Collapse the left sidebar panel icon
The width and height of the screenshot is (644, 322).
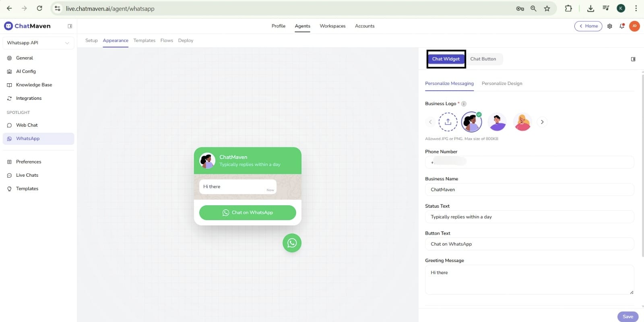[70, 26]
